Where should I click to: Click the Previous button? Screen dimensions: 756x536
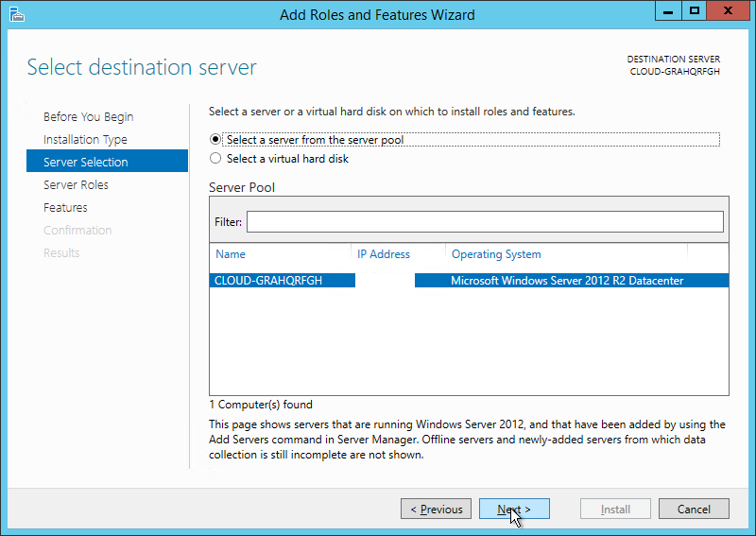436,509
